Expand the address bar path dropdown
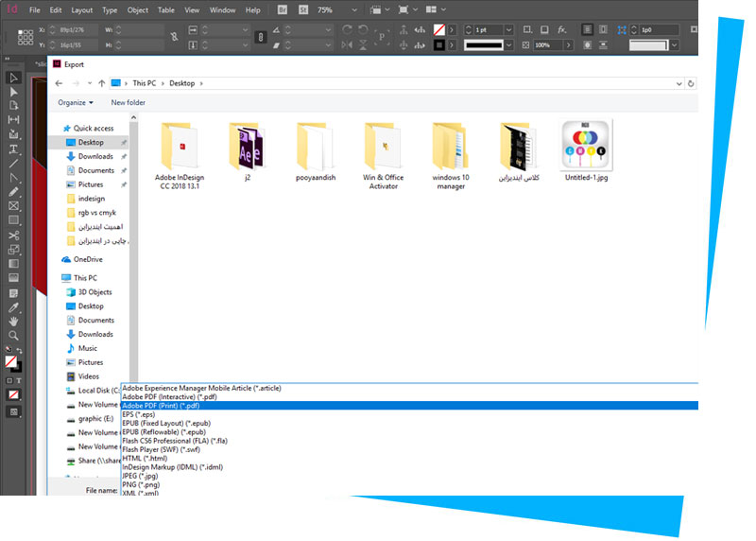This screenshot has height=541, width=756. click(679, 83)
